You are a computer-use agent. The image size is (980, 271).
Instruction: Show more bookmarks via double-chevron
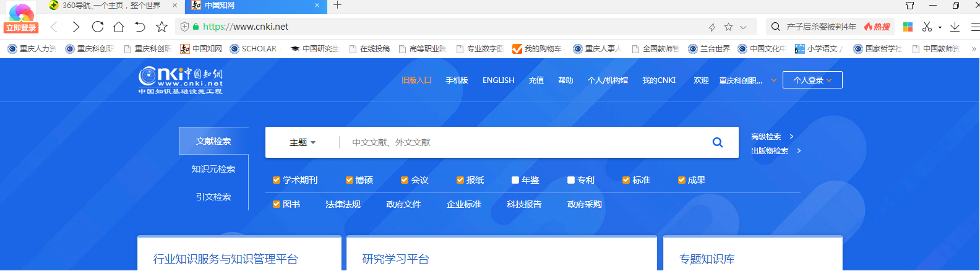(x=974, y=49)
